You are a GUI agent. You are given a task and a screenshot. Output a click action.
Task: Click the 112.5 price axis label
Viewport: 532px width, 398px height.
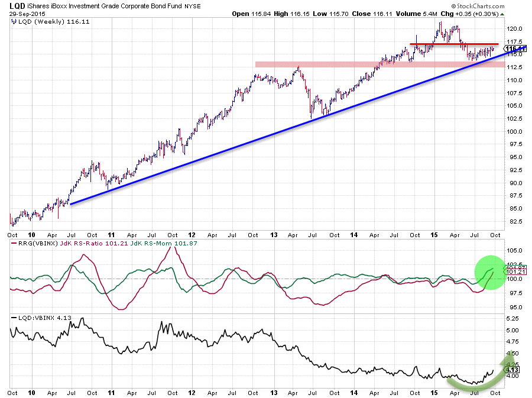[514, 67]
